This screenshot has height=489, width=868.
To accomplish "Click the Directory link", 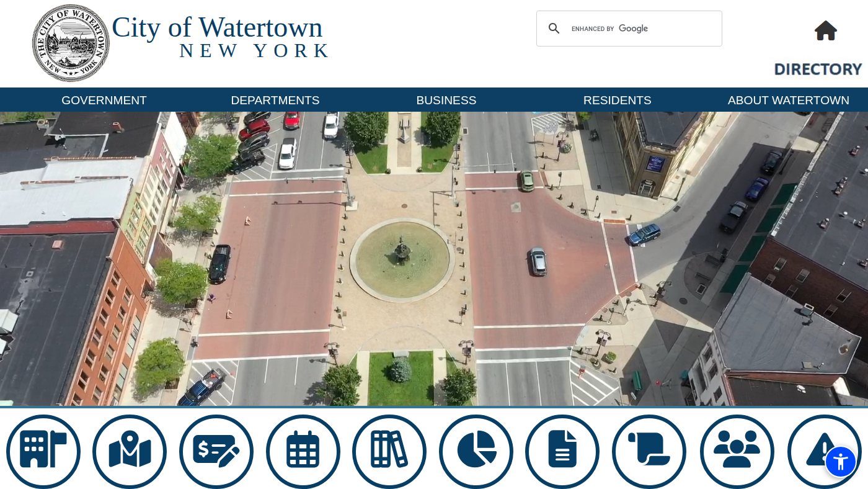I will [x=818, y=70].
